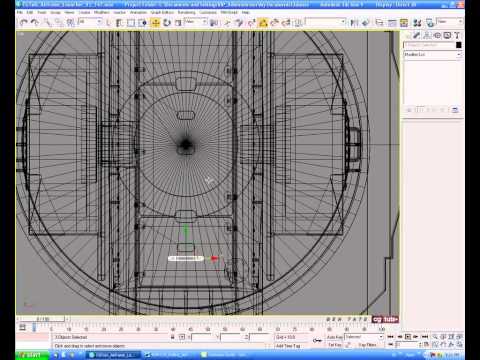The height and width of the screenshot is (360, 480).
Task: Click the time slider showing 0/100
Action: click(x=43, y=319)
